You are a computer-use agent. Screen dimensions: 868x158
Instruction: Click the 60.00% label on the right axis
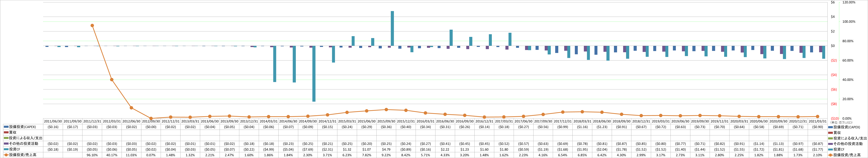(848, 61)
